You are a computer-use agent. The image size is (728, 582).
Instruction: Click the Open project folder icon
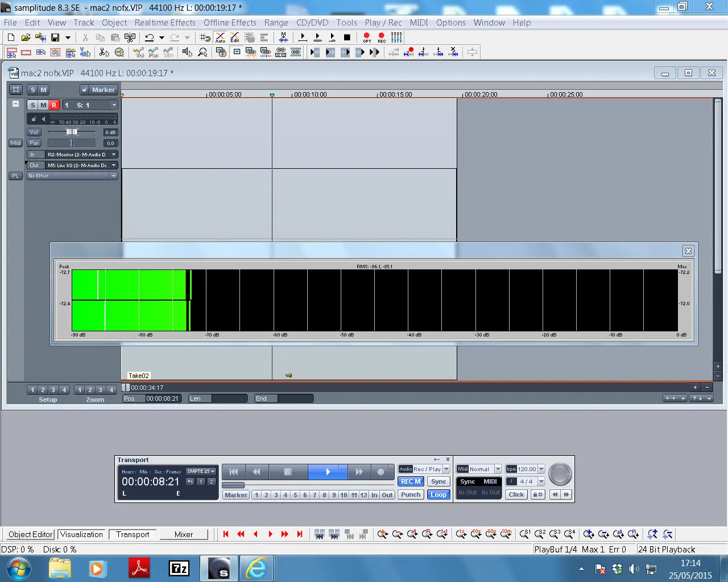click(26, 38)
